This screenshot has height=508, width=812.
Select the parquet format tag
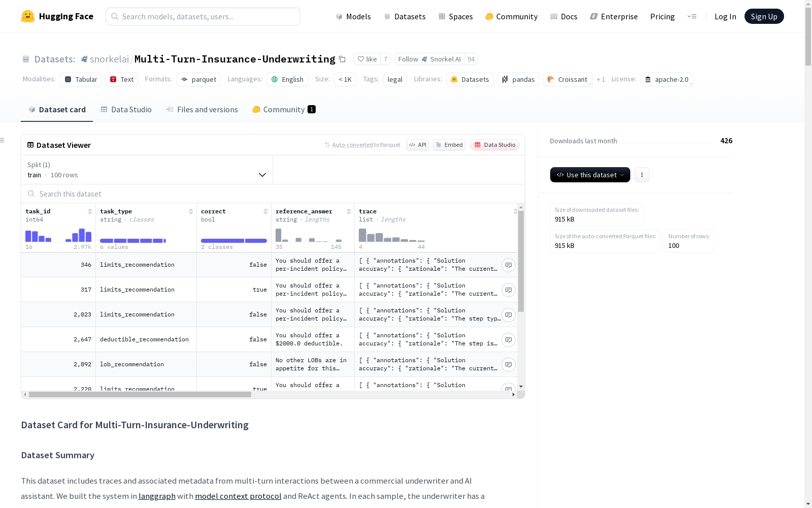pos(198,79)
